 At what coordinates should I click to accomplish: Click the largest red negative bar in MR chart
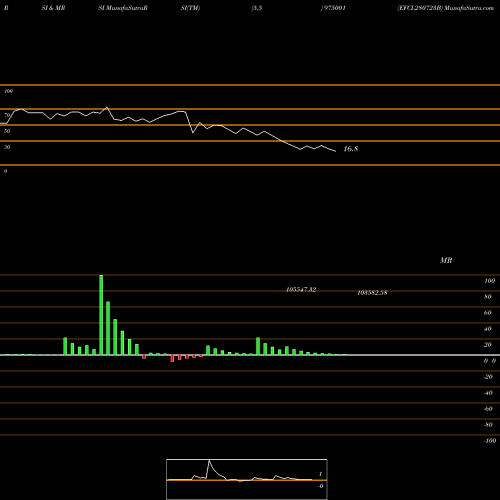click(172, 358)
